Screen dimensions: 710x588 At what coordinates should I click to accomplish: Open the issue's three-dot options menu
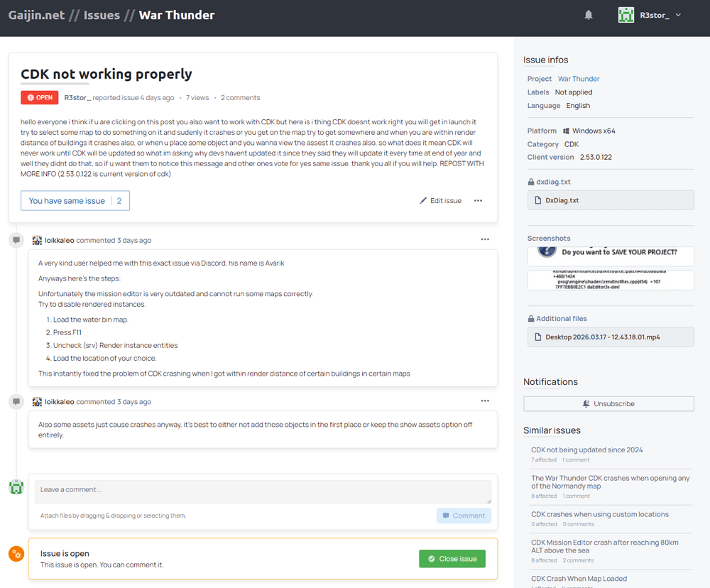(478, 201)
